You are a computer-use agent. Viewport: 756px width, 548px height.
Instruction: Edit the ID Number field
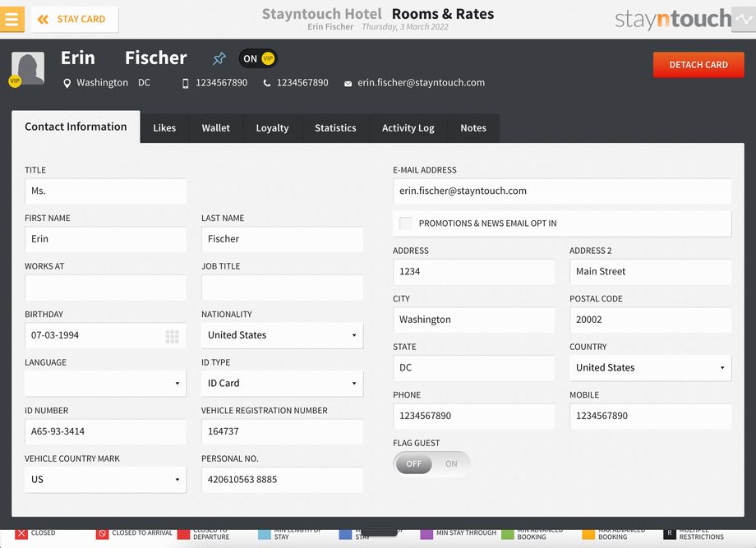click(x=105, y=431)
